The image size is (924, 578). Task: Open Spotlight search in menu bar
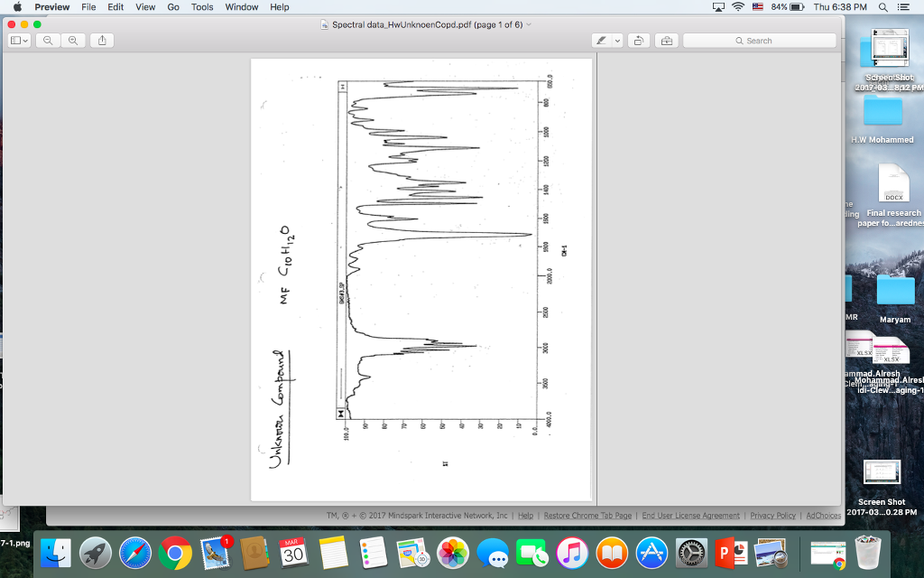pyautogui.click(x=882, y=7)
